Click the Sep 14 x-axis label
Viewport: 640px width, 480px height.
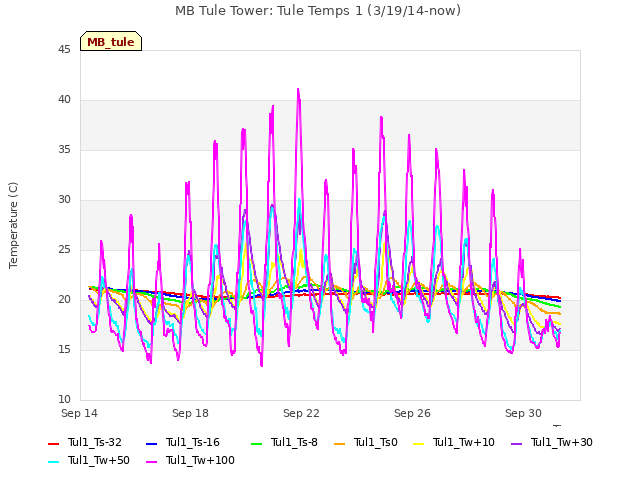80,413
